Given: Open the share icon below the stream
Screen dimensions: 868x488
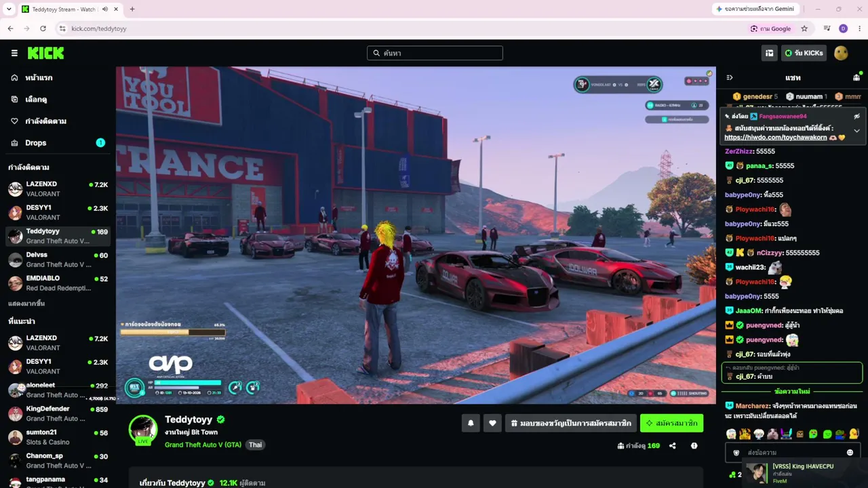Looking at the screenshot, I should [x=673, y=446].
